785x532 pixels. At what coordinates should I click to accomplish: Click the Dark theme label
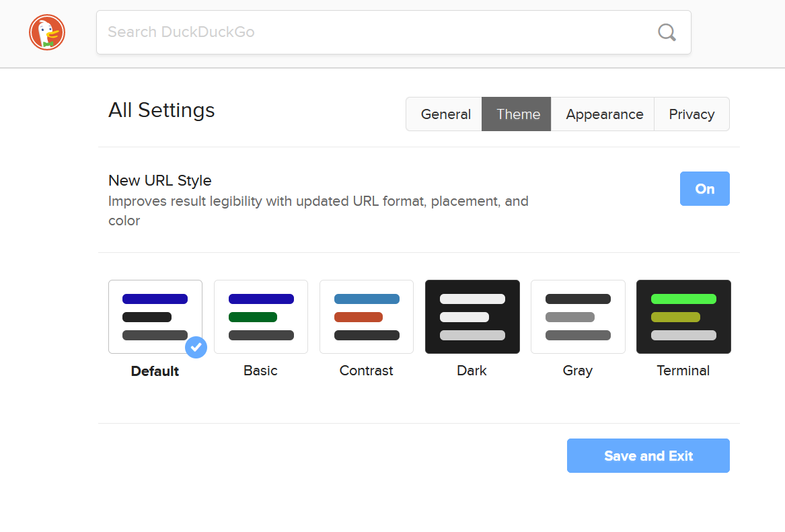tap(472, 371)
